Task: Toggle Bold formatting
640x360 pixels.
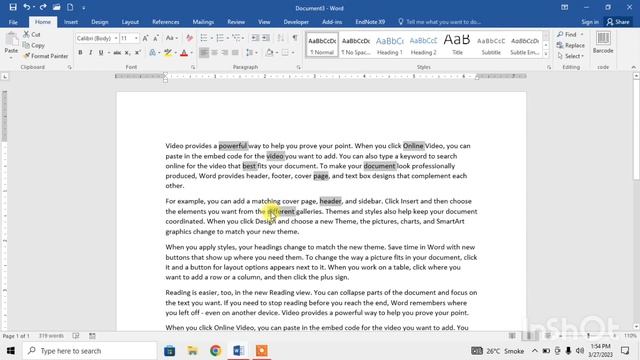Action: 80,53
